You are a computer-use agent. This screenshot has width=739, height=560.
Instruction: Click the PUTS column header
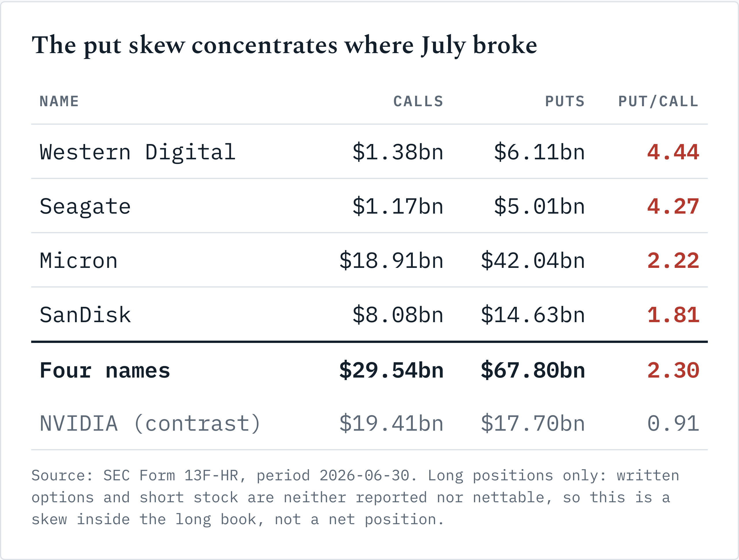tap(565, 101)
